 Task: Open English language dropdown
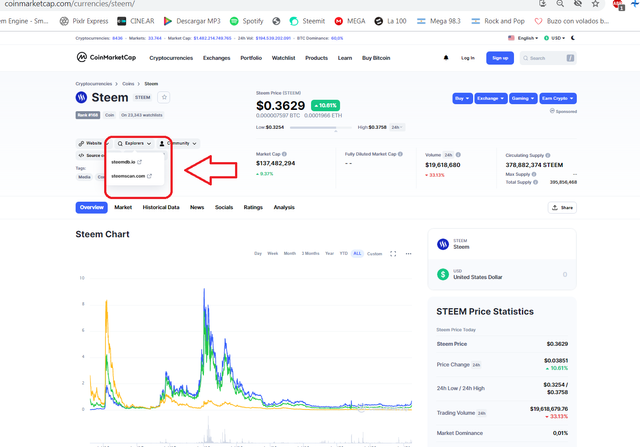523,38
